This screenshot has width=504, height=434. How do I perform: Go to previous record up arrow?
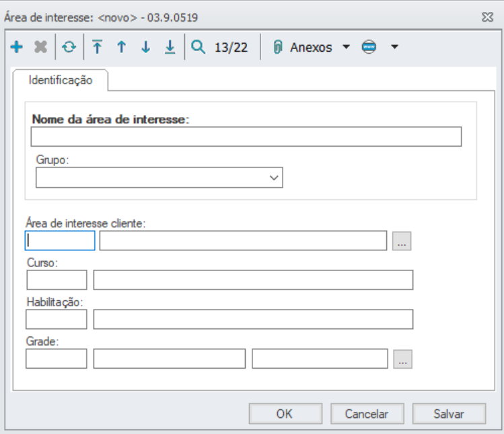coord(122,47)
